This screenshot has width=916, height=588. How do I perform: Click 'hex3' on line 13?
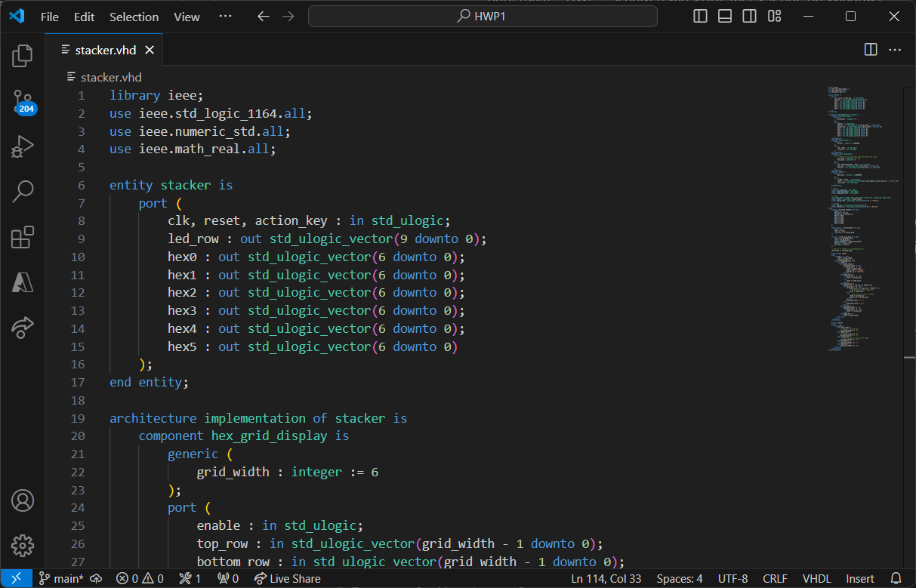point(182,310)
